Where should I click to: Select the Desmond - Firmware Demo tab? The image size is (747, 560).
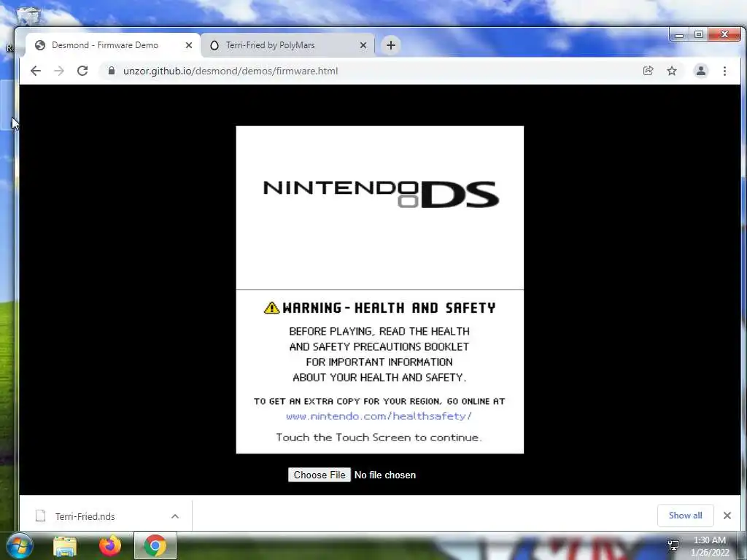(113, 45)
